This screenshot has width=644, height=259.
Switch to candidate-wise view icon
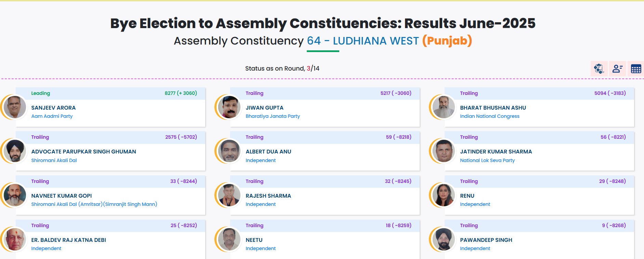tap(617, 69)
